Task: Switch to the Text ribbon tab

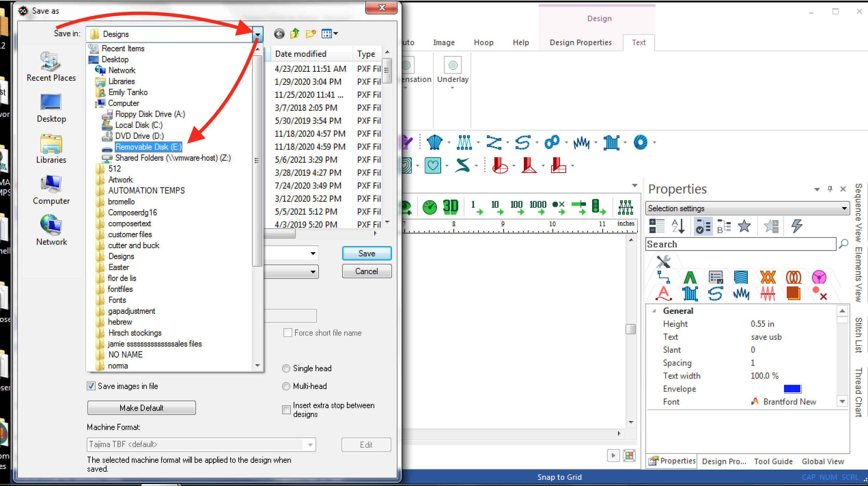Action: coord(639,42)
